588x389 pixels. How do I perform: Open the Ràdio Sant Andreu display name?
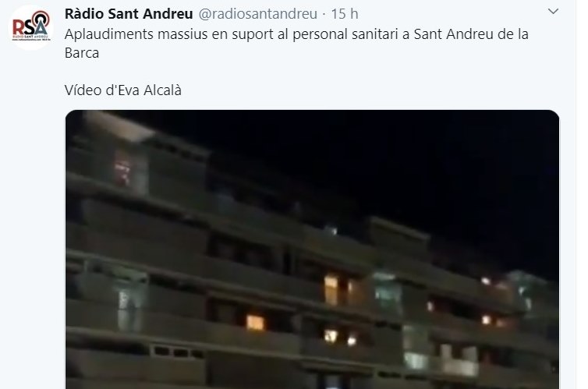click(x=129, y=14)
